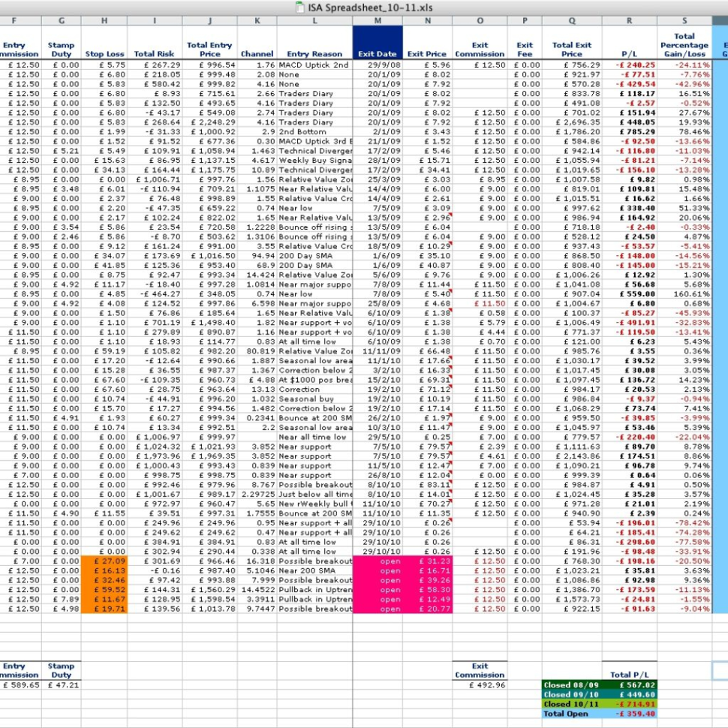728x728 pixels.
Task: Select the green 'Closed 08/09' summary cell
Action: point(572,684)
